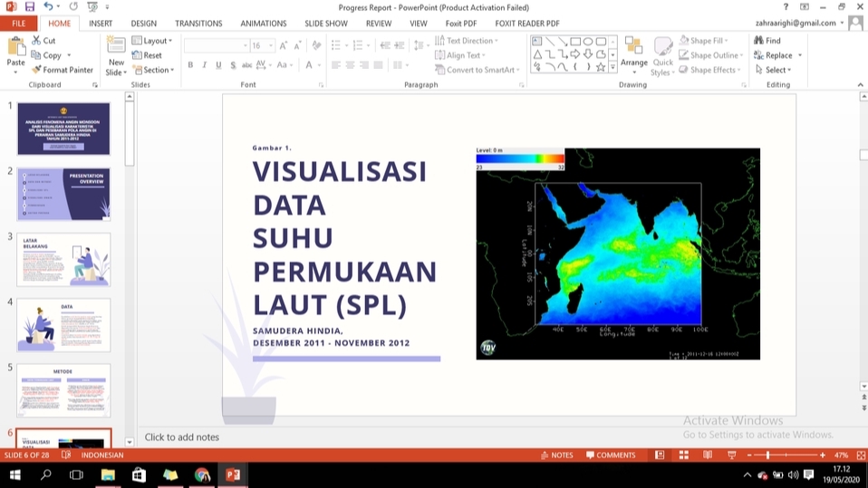Clear all formatting

316,45
